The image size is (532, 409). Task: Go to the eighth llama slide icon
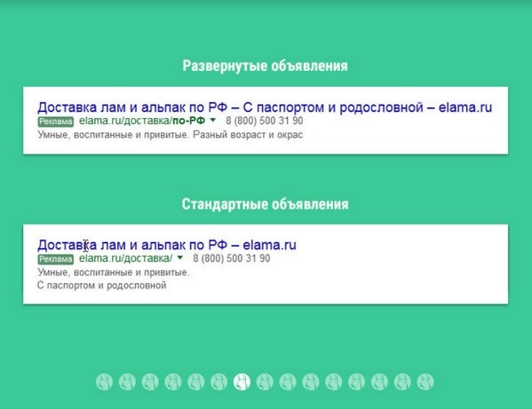(x=265, y=381)
